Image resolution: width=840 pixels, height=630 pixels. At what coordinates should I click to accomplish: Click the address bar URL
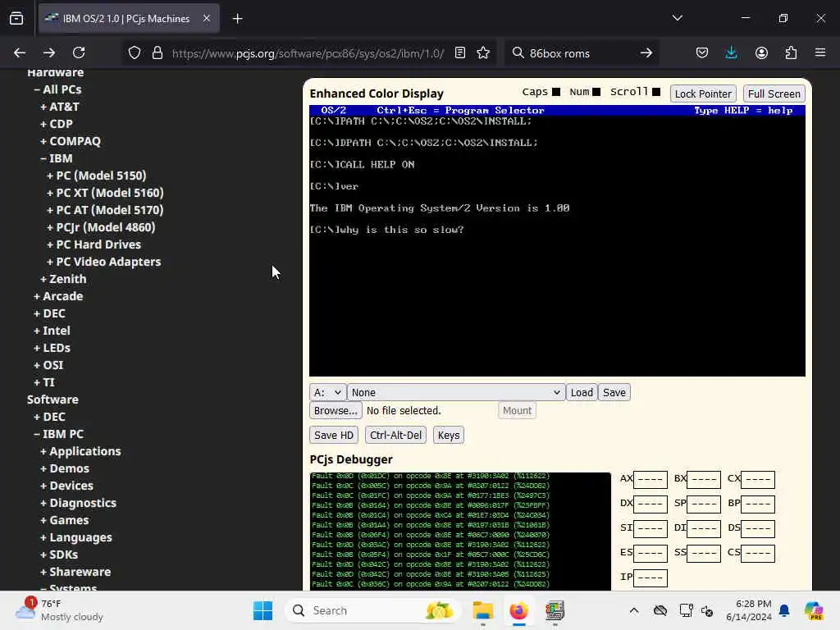tap(308, 53)
